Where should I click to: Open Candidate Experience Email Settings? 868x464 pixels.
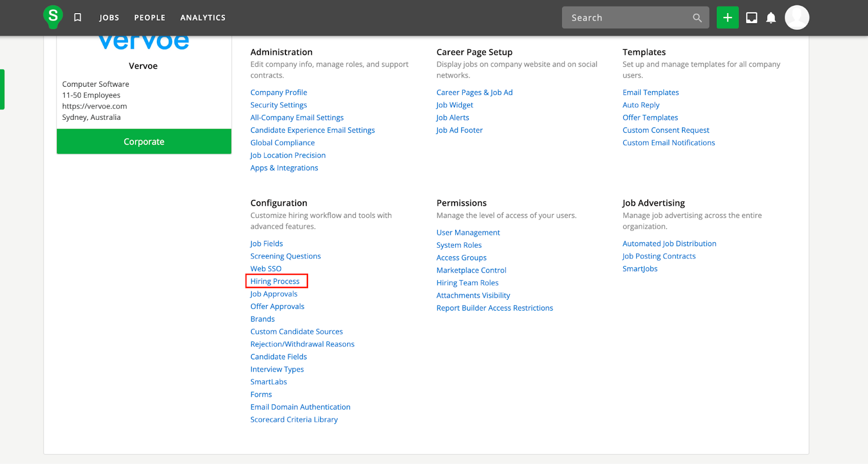(x=312, y=130)
